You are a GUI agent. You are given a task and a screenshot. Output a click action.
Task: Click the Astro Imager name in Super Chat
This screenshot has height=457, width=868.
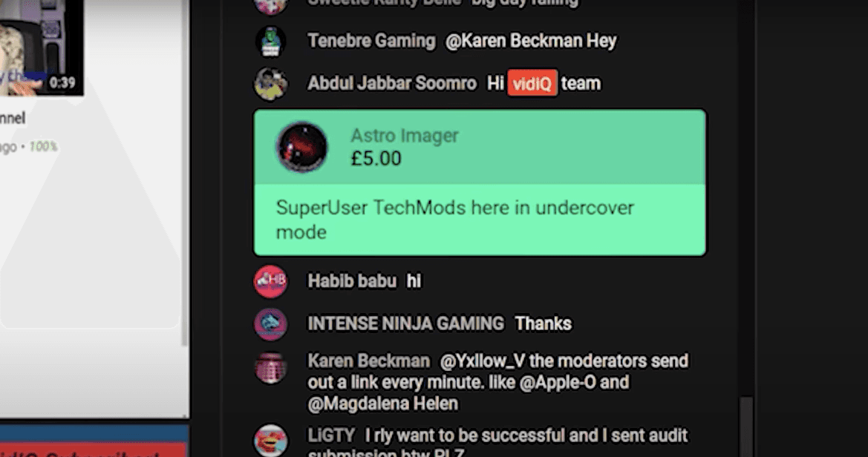[x=405, y=136]
